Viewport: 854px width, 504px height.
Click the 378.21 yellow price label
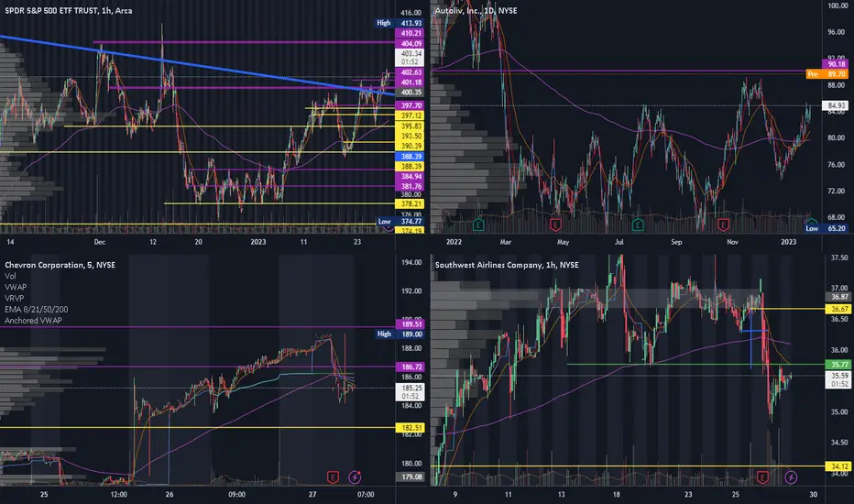click(x=411, y=203)
